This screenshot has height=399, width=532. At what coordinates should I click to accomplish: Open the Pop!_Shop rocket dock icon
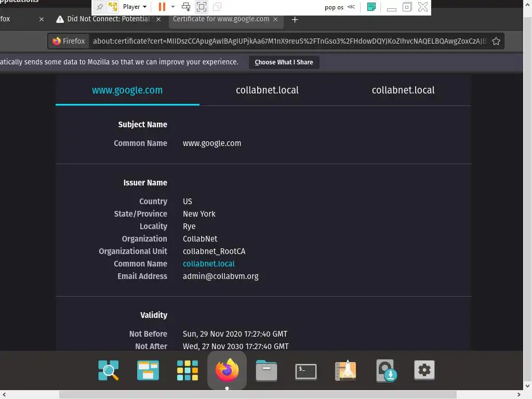coord(345,370)
